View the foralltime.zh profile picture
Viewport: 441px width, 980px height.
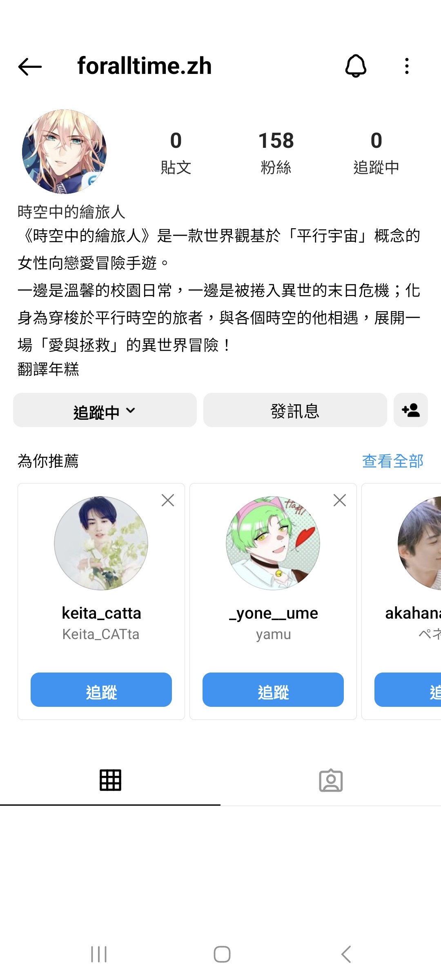point(64,151)
